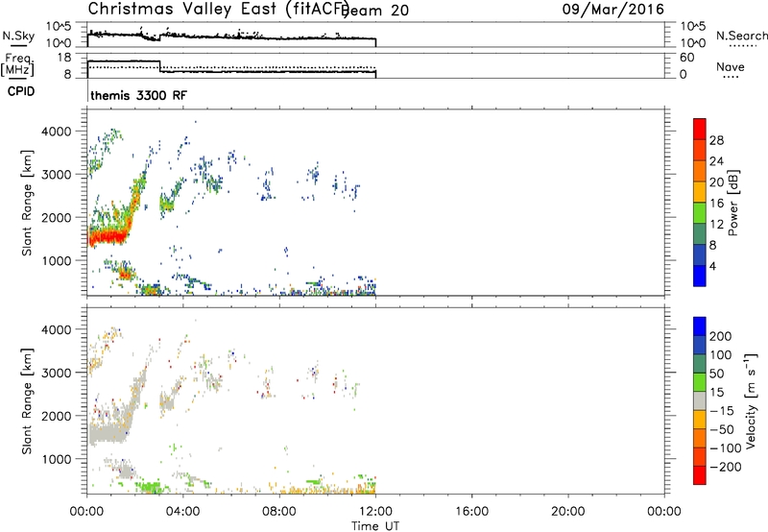Viewport: 768px width, 532px height.
Task: Click the '4000' tick on power panel axis
Action: 57,132
